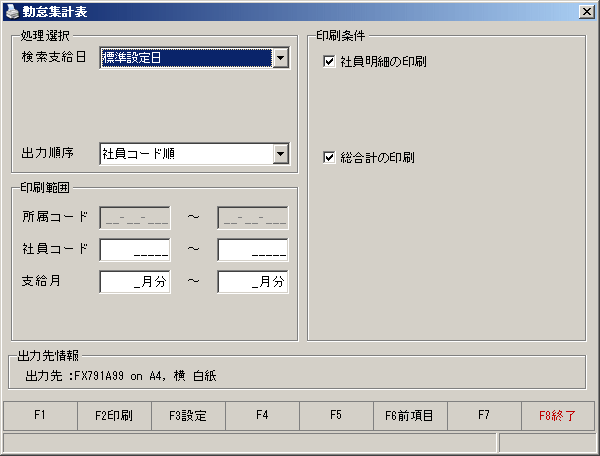This screenshot has width=600, height=456.
Task: Click the F2印刷 button
Action: (x=114, y=415)
